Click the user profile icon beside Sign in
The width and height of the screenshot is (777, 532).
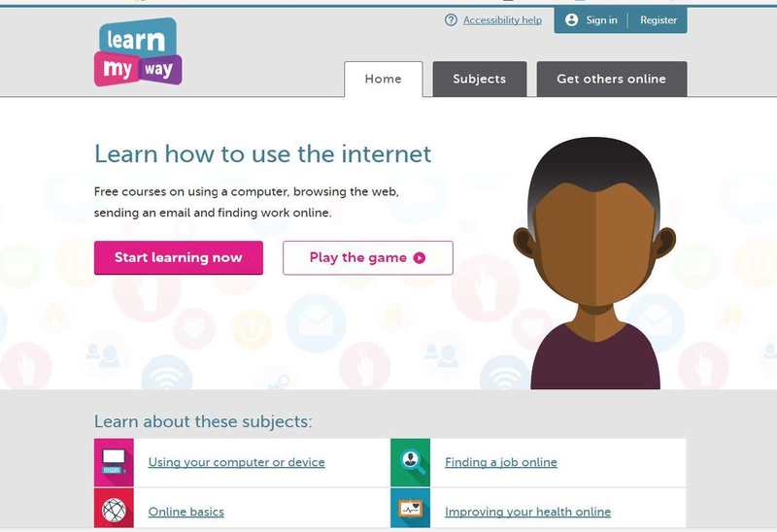click(571, 19)
